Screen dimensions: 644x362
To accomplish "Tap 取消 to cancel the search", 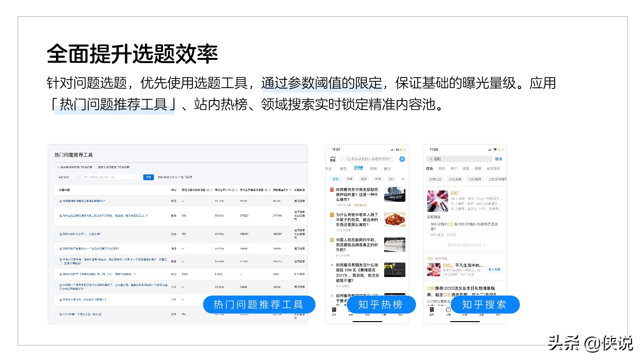I will 498,159.
